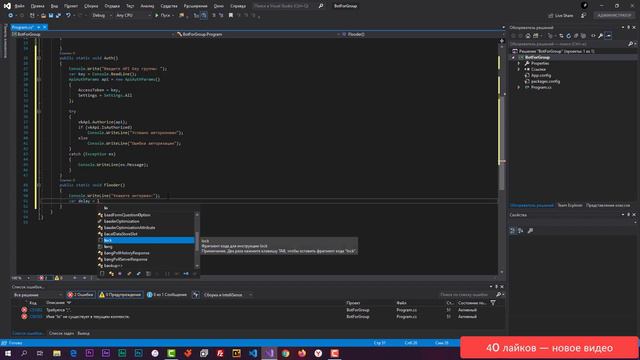The height and width of the screenshot is (360, 640).
Task: Open the Файл menu
Action: click(x=20, y=6)
